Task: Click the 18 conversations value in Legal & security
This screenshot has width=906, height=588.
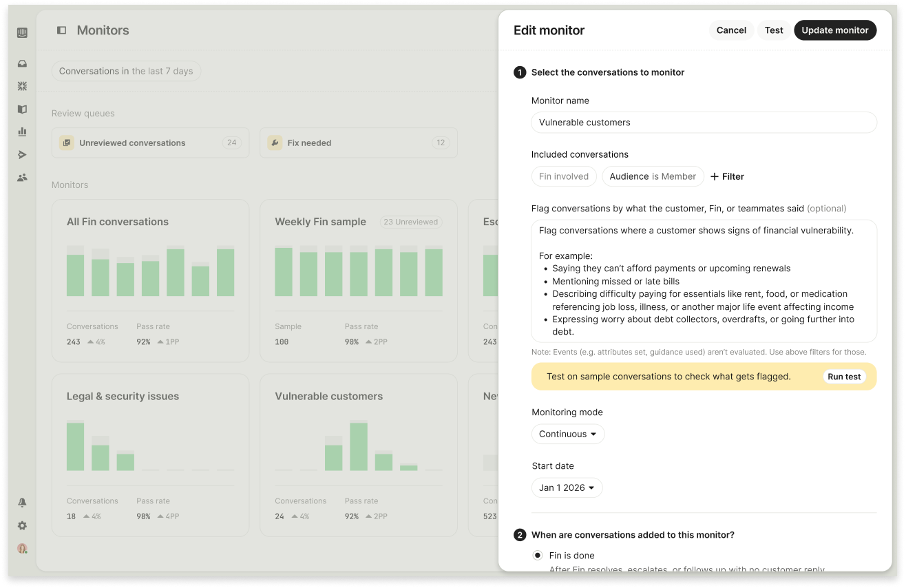Action: click(x=72, y=516)
